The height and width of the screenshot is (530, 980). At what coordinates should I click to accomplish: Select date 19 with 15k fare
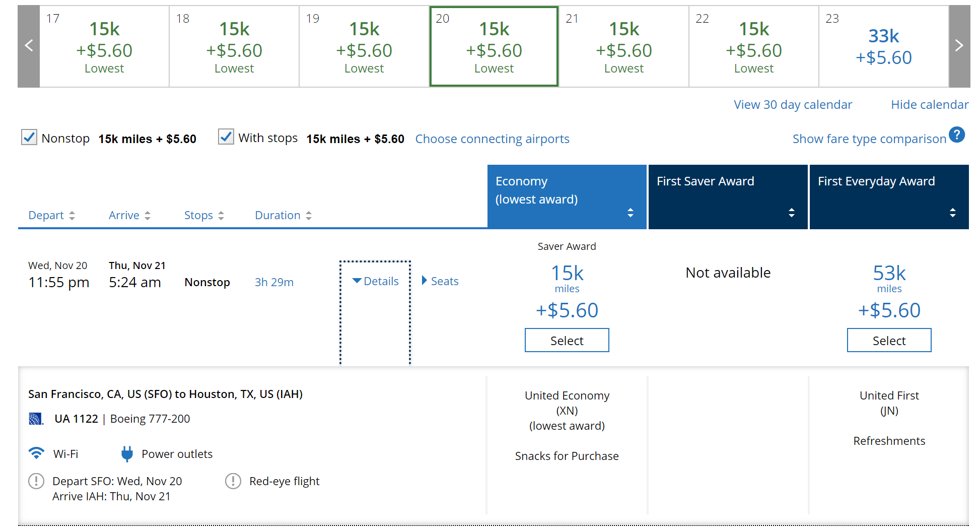point(364,46)
